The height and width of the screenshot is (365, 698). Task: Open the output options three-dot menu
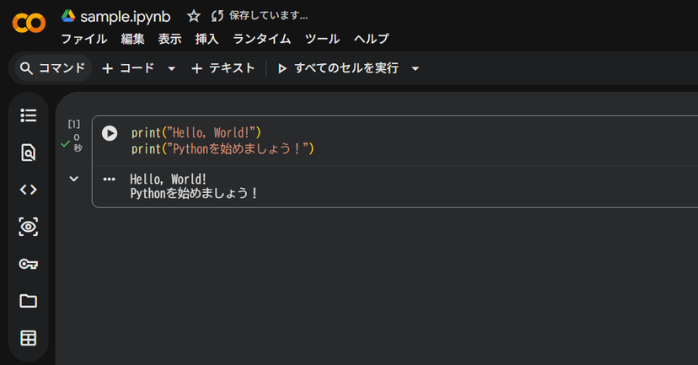(x=109, y=179)
